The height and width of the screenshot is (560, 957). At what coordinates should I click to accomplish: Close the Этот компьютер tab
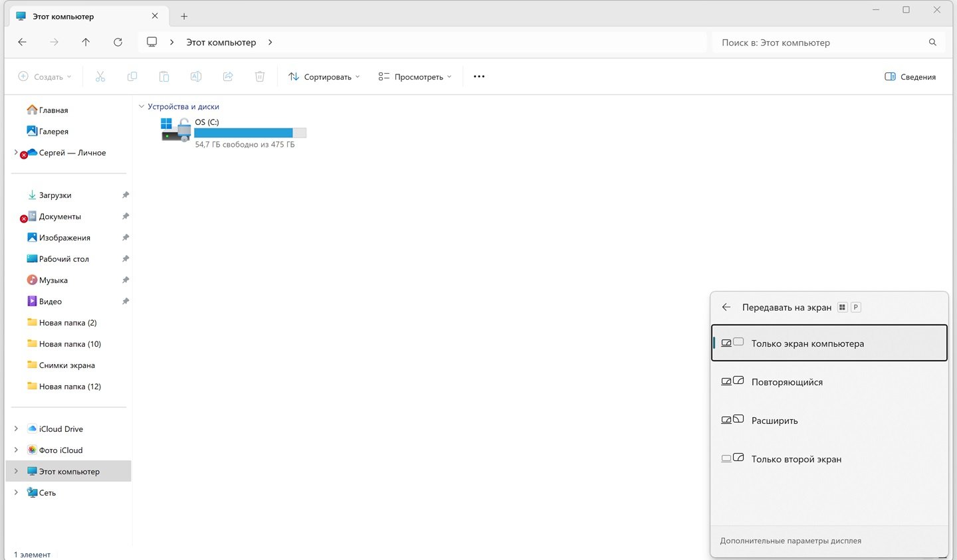coord(155,16)
